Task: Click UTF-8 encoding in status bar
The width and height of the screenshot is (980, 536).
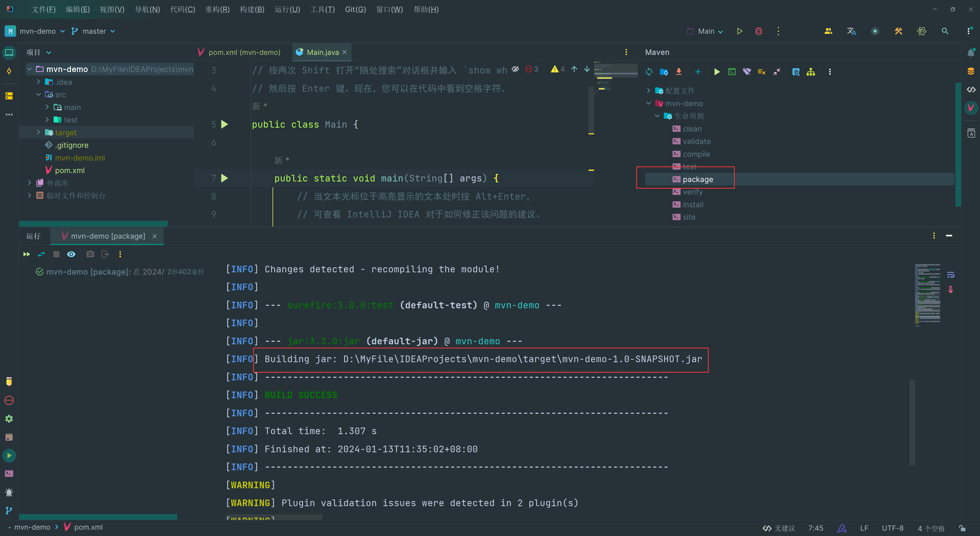Action: (x=892, y=528)
